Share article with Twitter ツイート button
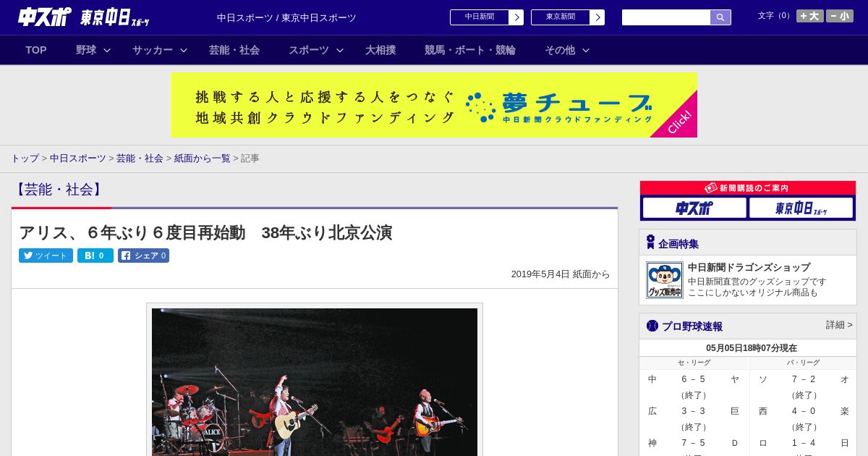 (46, 256)
